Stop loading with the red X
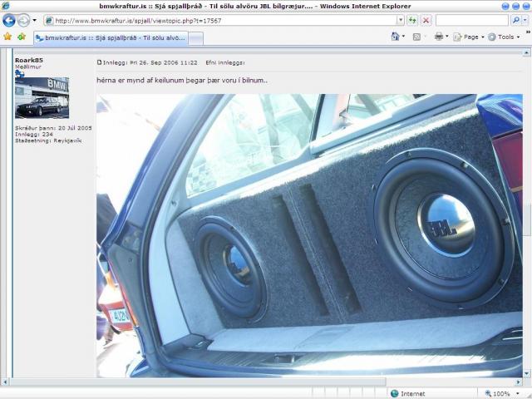This screenshot has height=399, width=532. (x=426, y=20)
